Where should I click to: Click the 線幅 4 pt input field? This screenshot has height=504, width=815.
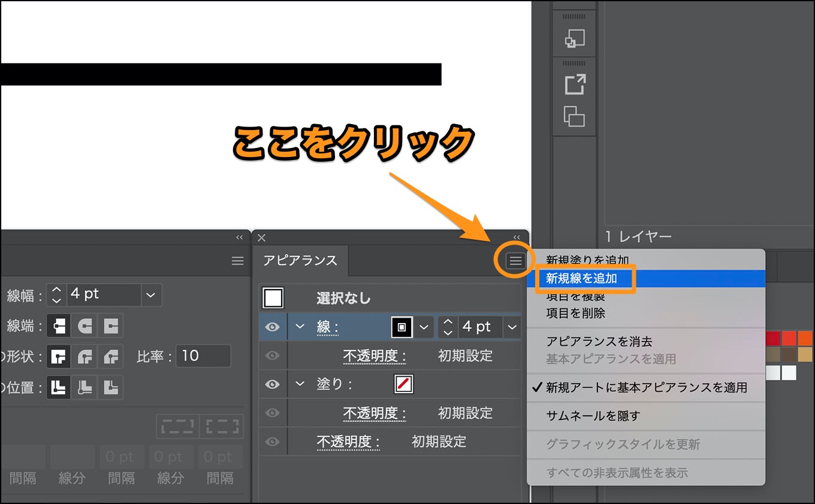[104, 294]
